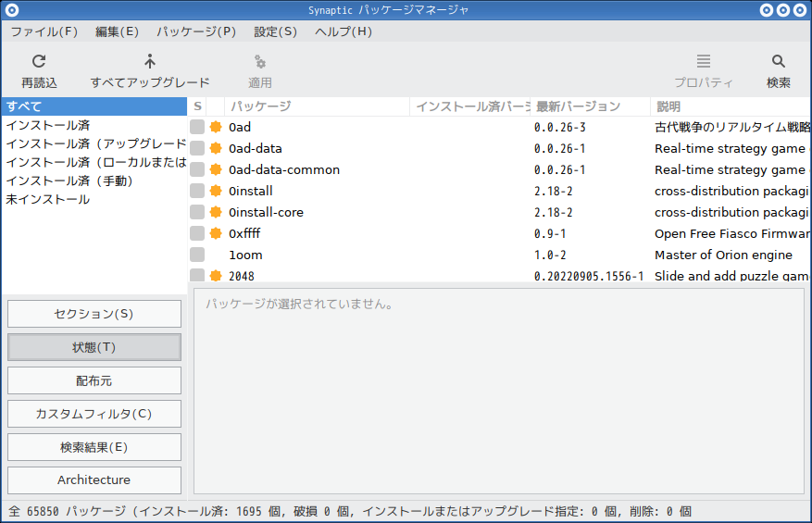812x523 pixels.
Task: Click description Master of Orion engine
Action: (723, 255)
